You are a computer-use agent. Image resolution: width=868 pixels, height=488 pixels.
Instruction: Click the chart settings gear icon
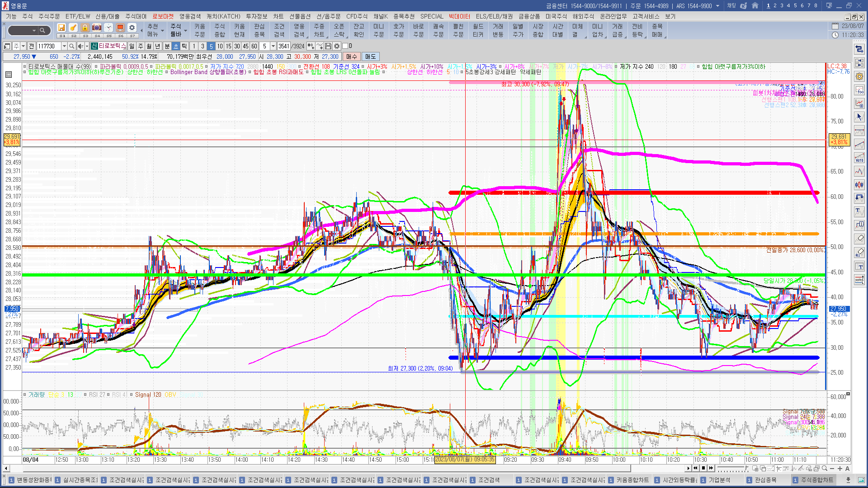coord(337,46)
